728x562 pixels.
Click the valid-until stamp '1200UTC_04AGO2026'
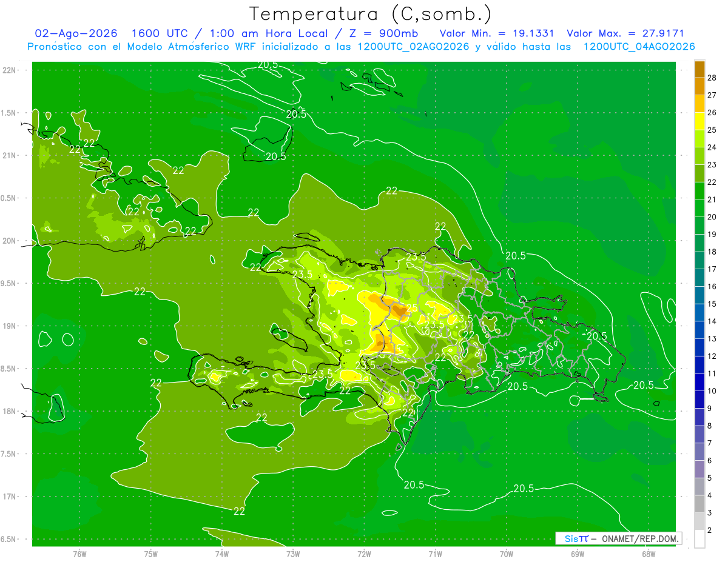pyautogui.click(x=639, y=47)
